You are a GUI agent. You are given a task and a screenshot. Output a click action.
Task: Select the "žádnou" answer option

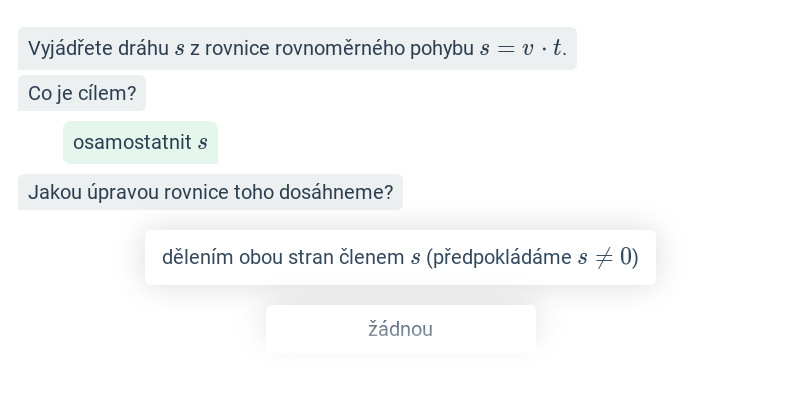click(x=400, y=329)
